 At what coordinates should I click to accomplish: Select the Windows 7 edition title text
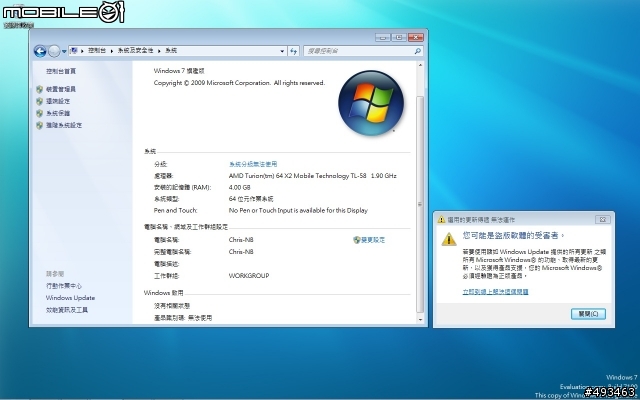[179, 71]
